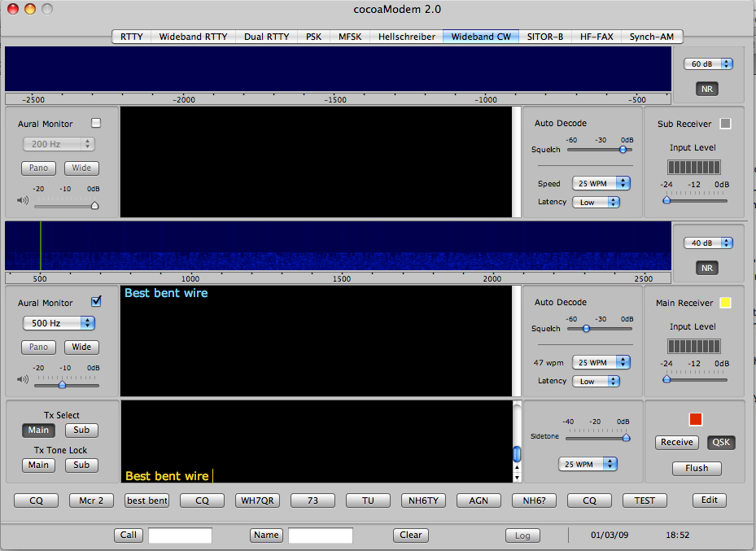Click the Receive button

tap(676, 443)
